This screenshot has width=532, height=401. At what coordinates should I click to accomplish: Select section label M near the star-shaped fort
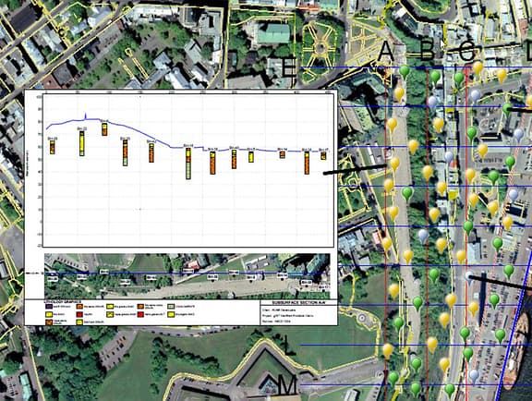click(287, 384)
